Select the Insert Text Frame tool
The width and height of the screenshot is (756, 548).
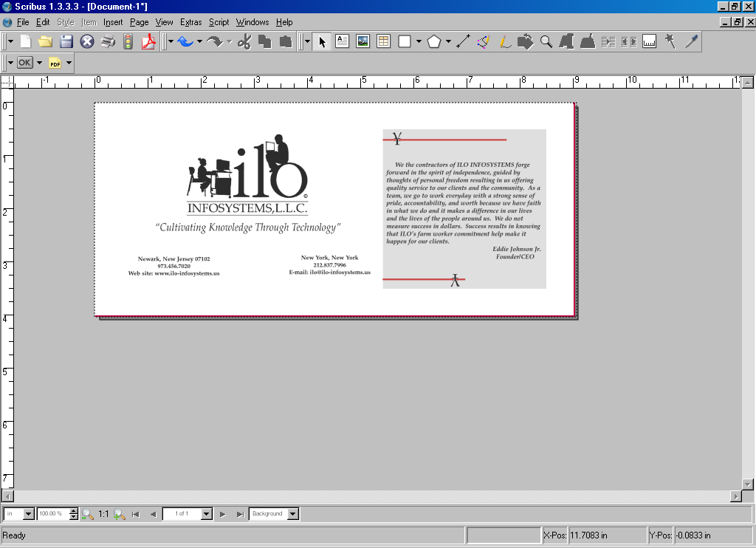pyautogui.click(x=342, y=41)
